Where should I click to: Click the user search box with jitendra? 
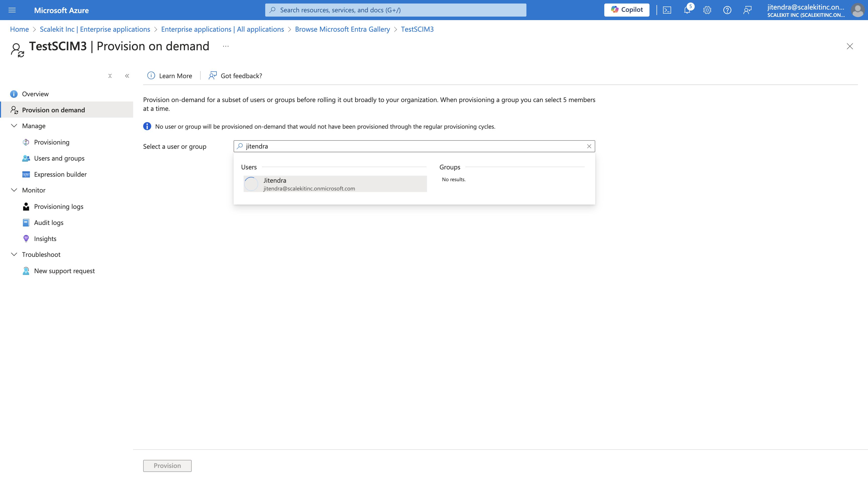click(414, 146)
